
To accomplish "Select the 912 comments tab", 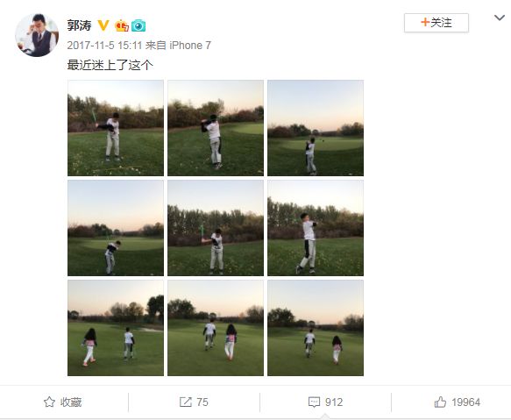I will 325,402.
